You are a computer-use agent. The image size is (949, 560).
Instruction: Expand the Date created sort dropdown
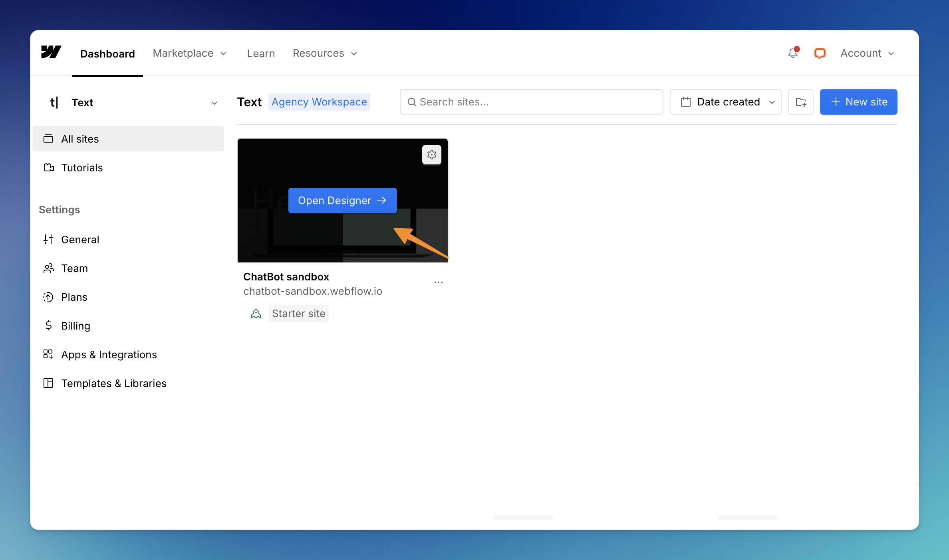click(x=725, y=102)
